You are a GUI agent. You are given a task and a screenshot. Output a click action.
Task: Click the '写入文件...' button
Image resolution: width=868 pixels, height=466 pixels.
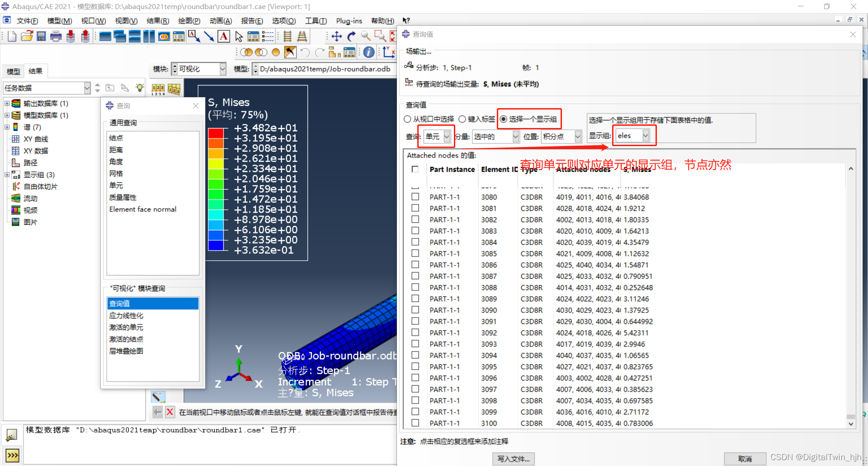coord(514,459)
